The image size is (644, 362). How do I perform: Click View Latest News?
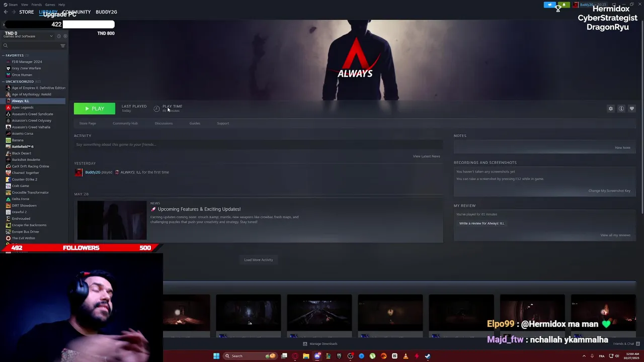tap(427, 156)
